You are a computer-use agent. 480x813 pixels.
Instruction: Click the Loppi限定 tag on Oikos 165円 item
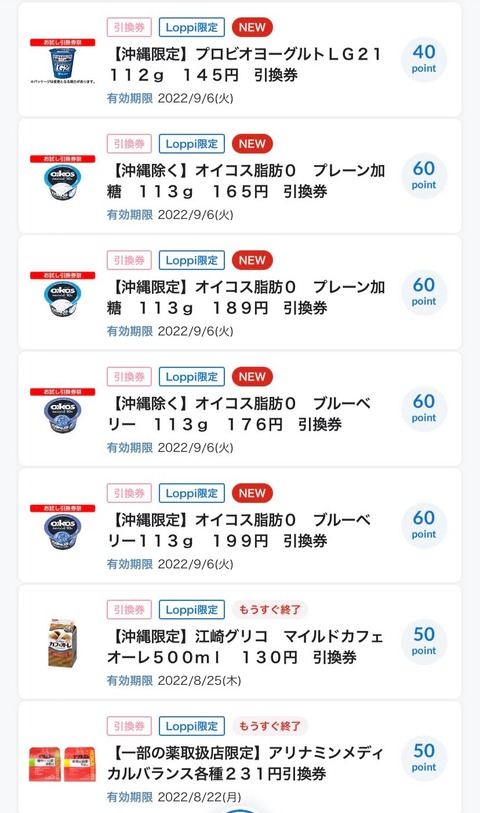192,144
